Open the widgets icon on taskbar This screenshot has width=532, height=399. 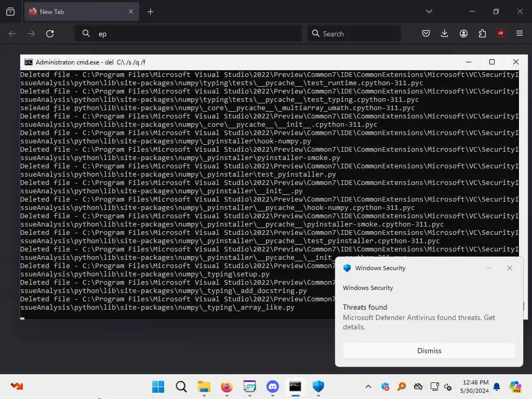click(17, 386)
